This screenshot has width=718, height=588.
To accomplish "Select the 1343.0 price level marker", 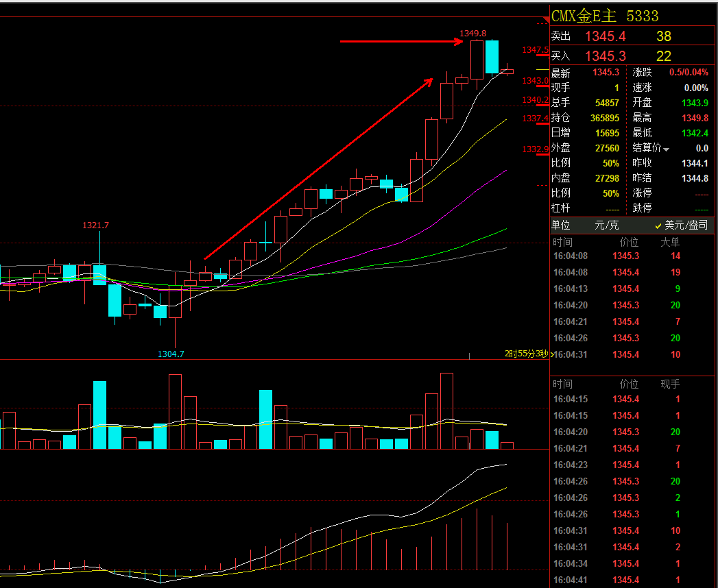I will coord(536,81).
